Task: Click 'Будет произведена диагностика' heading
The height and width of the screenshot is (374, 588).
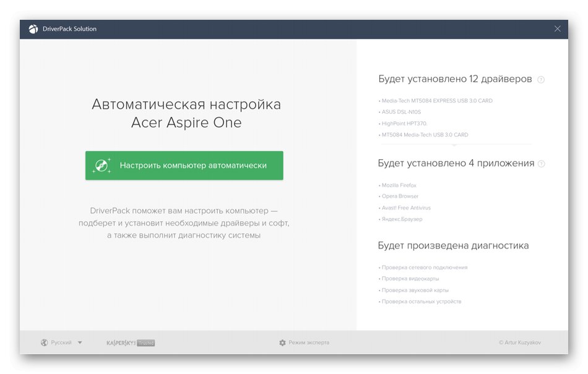Action: click(453, 246)
